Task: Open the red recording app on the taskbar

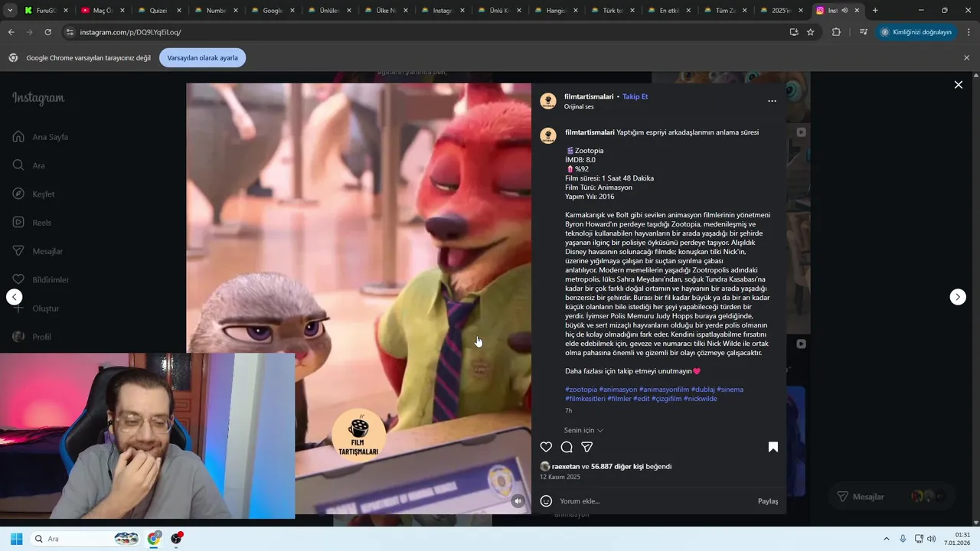Action: 177,539
